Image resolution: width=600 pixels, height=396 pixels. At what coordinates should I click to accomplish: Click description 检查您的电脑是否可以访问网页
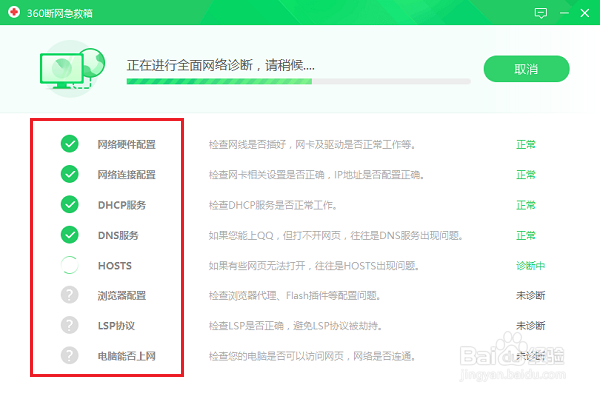point(311,356)
